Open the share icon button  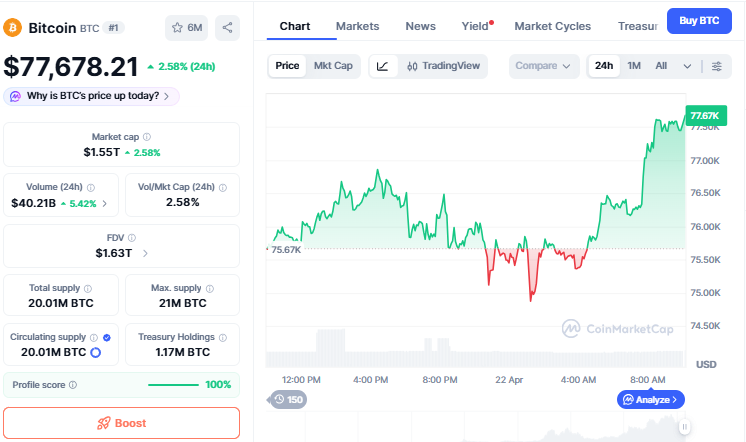(227, 28)
